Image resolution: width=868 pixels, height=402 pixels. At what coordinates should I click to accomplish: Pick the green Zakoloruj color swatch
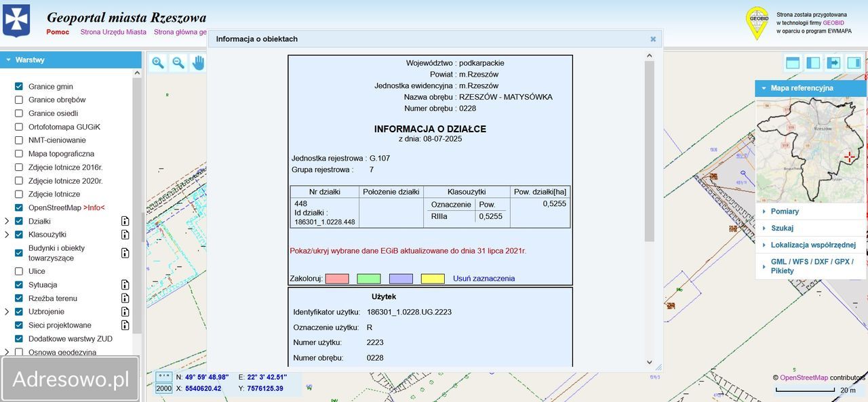[369, 279]
